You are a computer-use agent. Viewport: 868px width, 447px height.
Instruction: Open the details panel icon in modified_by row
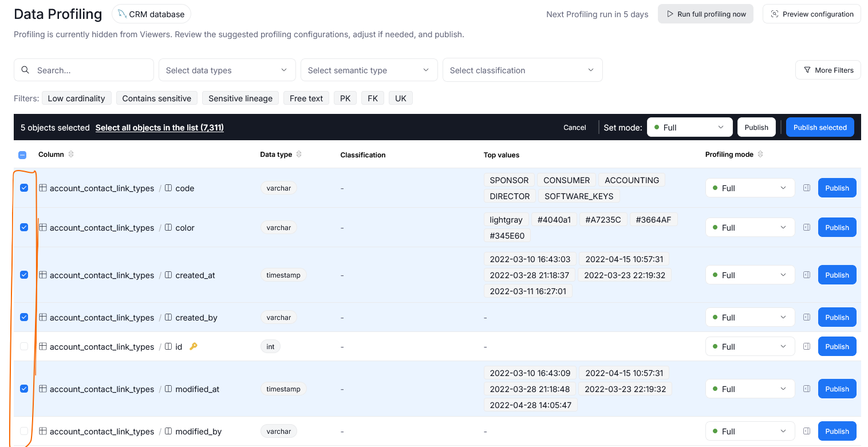[x=807, y=431]
